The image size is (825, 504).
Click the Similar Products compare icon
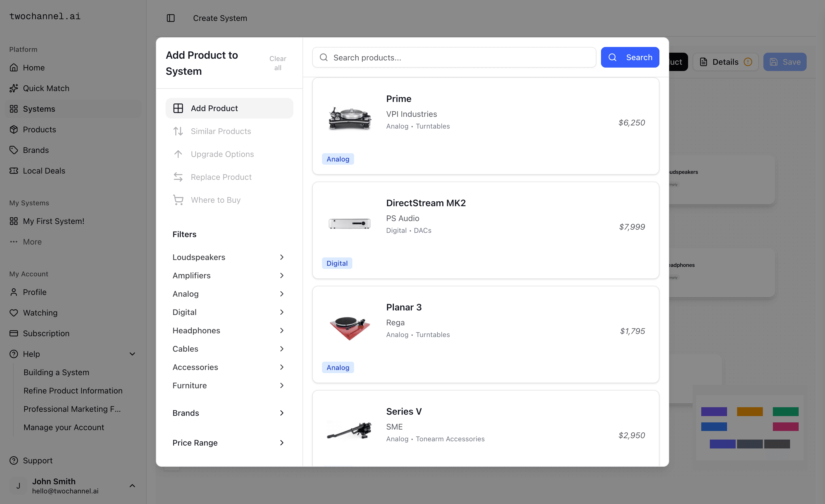coord(178,131)
